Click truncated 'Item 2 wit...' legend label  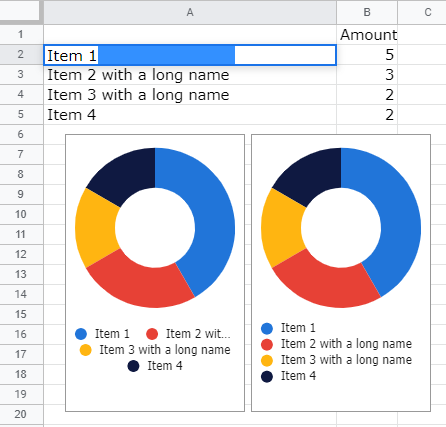point(198,333)
